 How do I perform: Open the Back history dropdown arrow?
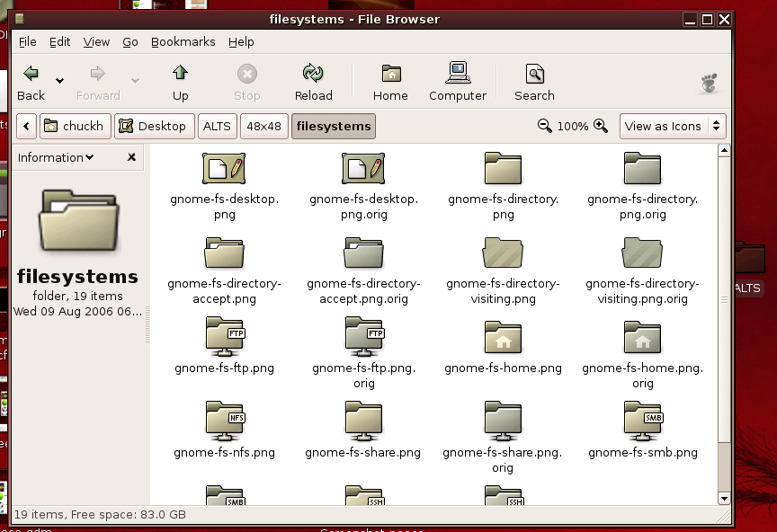[x=59, y=81]
